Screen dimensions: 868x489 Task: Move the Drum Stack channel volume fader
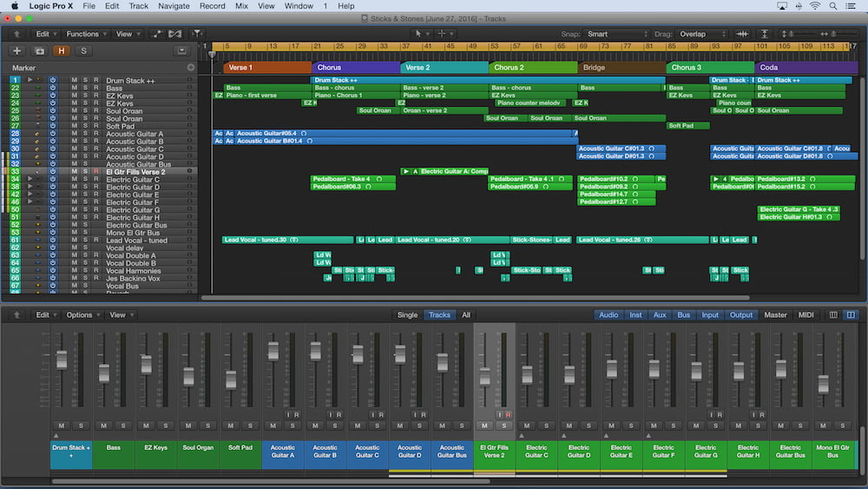point(62,360)
